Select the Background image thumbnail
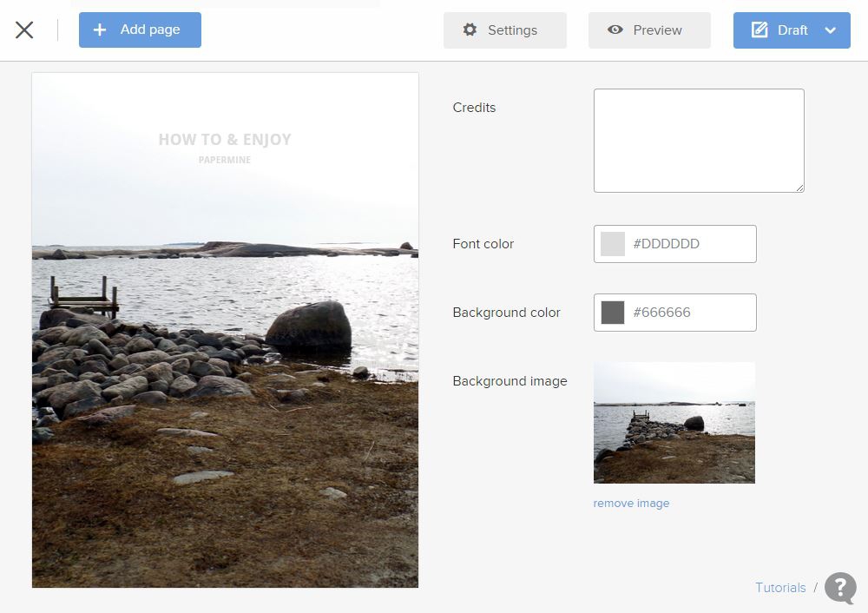 pyautogui.click(x=674, y=422)
